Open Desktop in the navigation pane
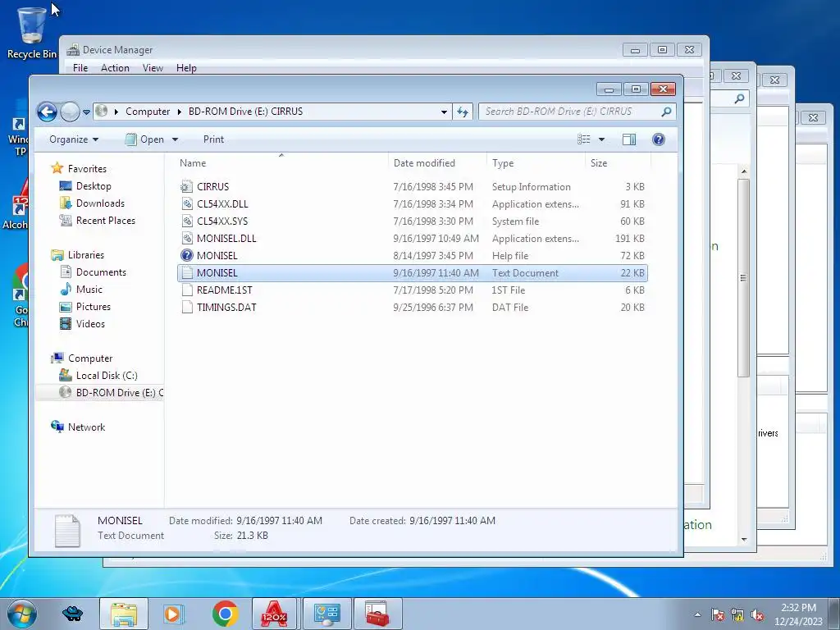The height and width of the screenshot is (630, 840). pos(94,186)
